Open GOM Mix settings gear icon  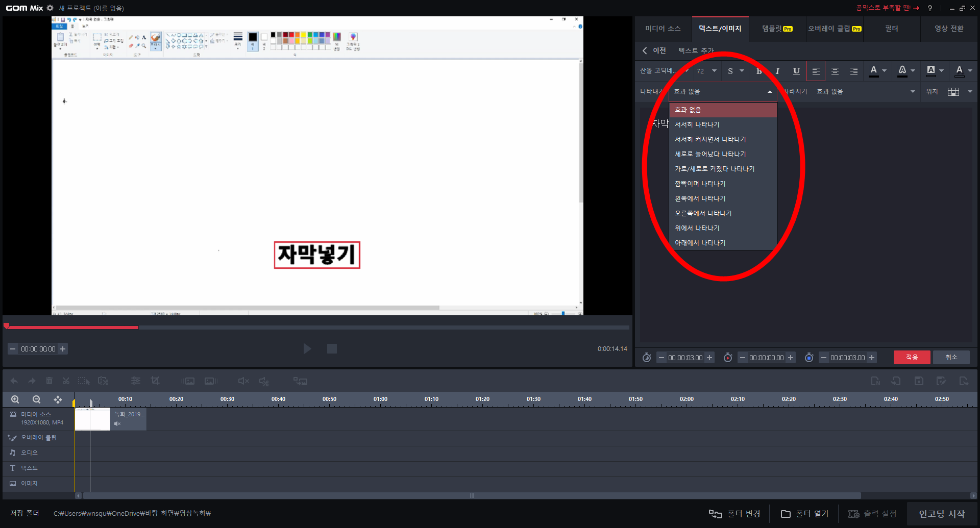point(50,8)
